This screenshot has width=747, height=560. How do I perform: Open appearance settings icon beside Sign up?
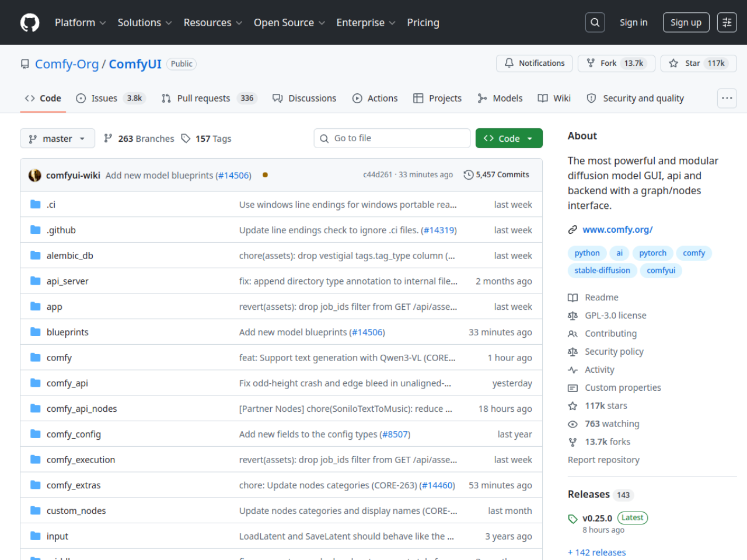(727, 23)
